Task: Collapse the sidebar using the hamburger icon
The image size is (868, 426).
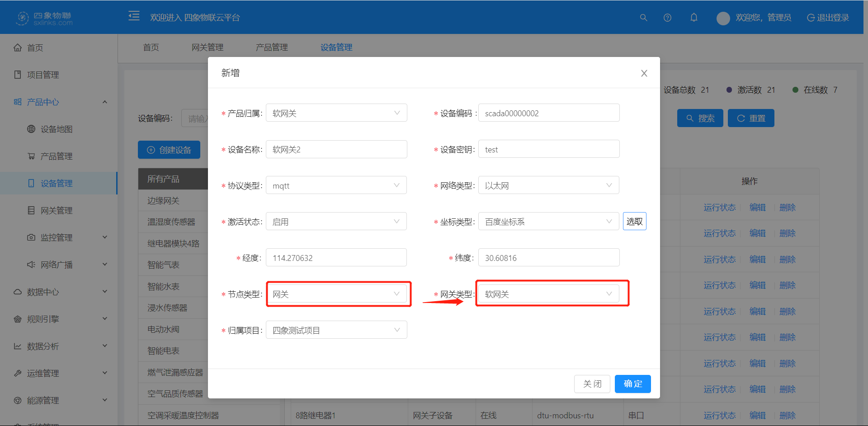Action: pyautogui.click(x=134, y=15)
